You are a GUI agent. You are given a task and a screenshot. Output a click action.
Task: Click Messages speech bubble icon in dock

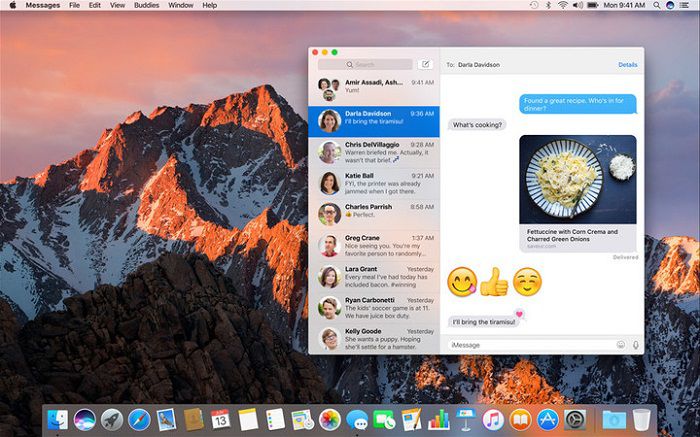357,420
